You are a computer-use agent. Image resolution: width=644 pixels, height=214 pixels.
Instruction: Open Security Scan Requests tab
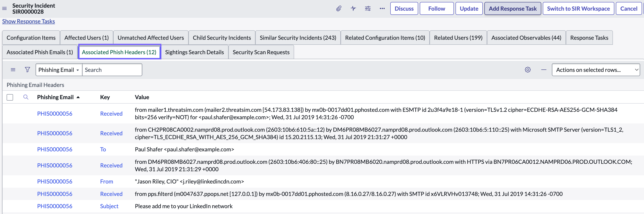click(261, 52)
